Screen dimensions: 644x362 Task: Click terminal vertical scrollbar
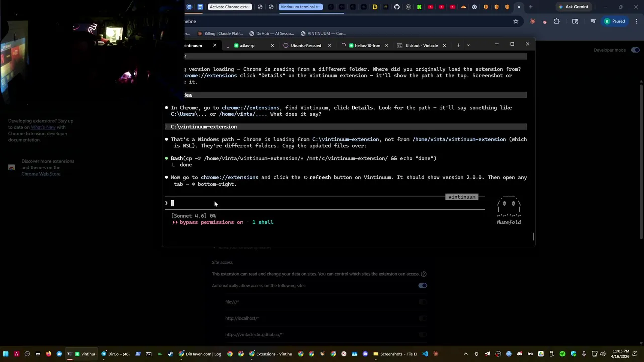(533, 236)
